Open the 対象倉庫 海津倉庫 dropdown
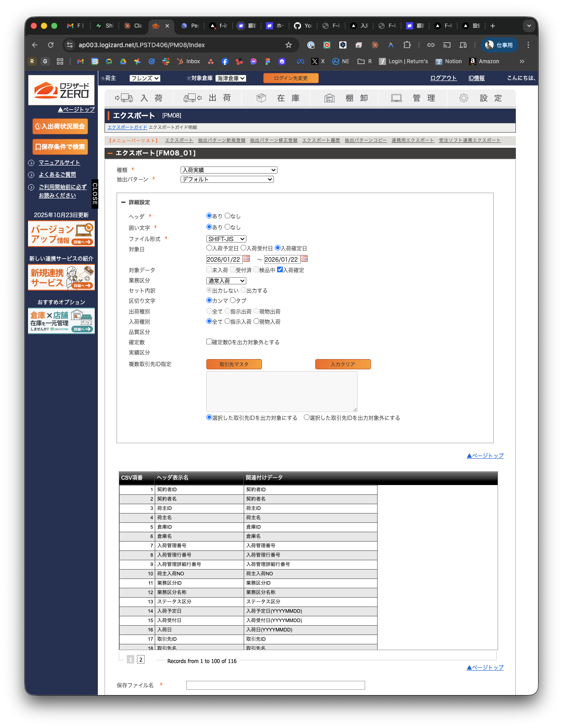 click(x=231, y=78)
